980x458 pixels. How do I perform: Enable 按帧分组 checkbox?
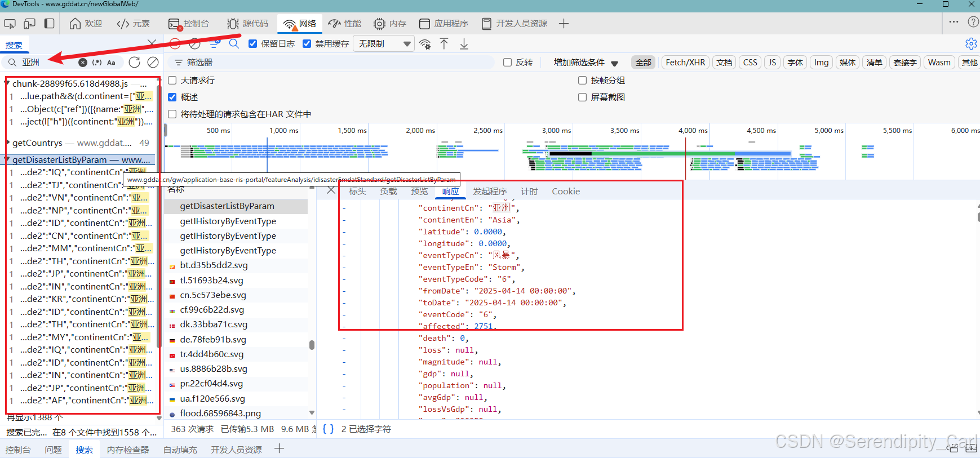pos(583,80)
